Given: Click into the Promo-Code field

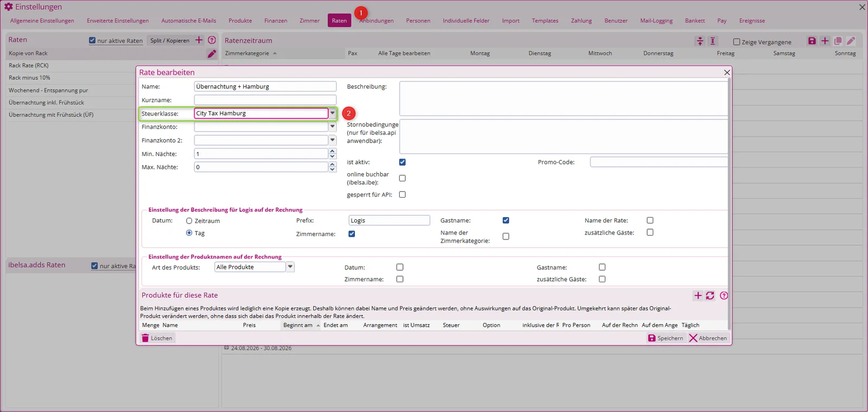Looking at the screenshot, I should [659, 162].
